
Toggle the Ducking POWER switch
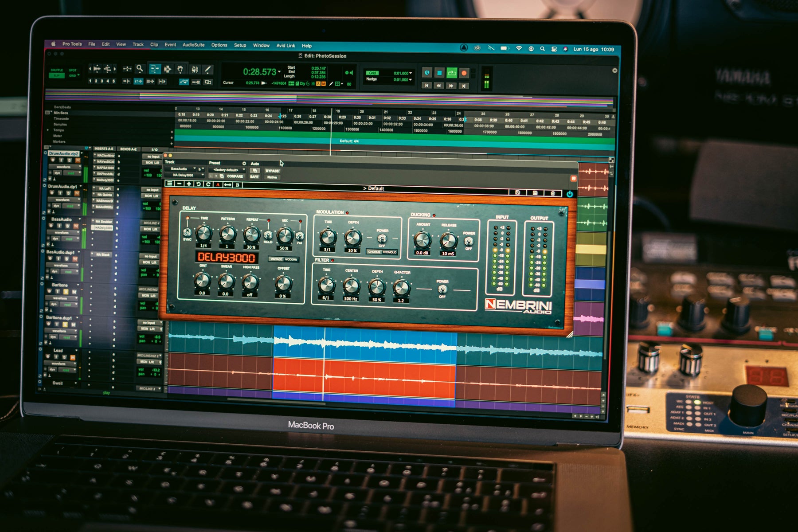coord(469,242)
